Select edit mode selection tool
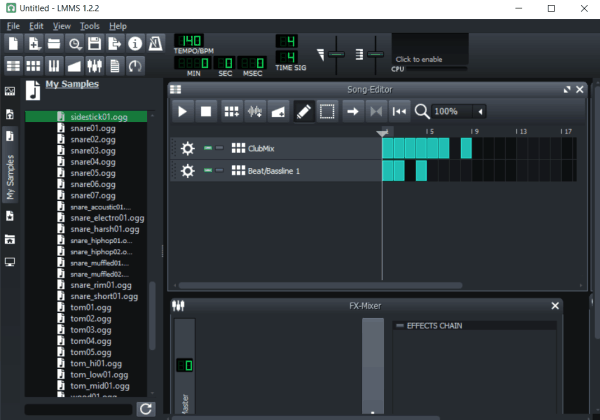Viewport: 600px width, 420px height. tap(327, 112)
